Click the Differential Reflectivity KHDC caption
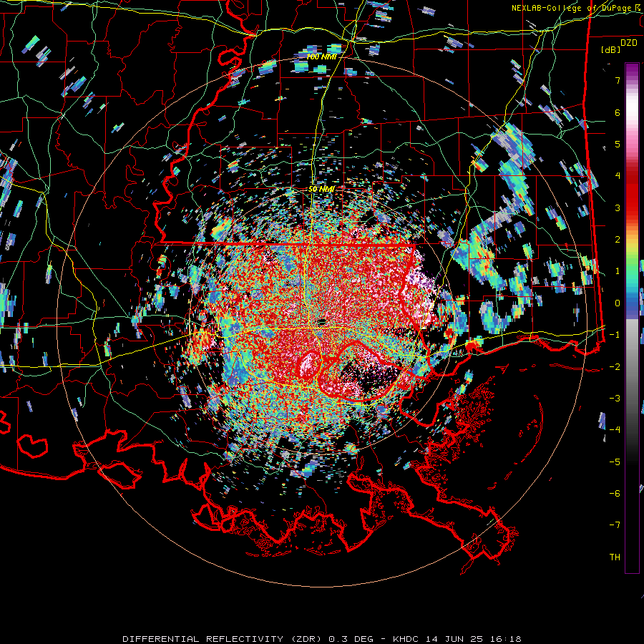644x644 pixels. 322,639
